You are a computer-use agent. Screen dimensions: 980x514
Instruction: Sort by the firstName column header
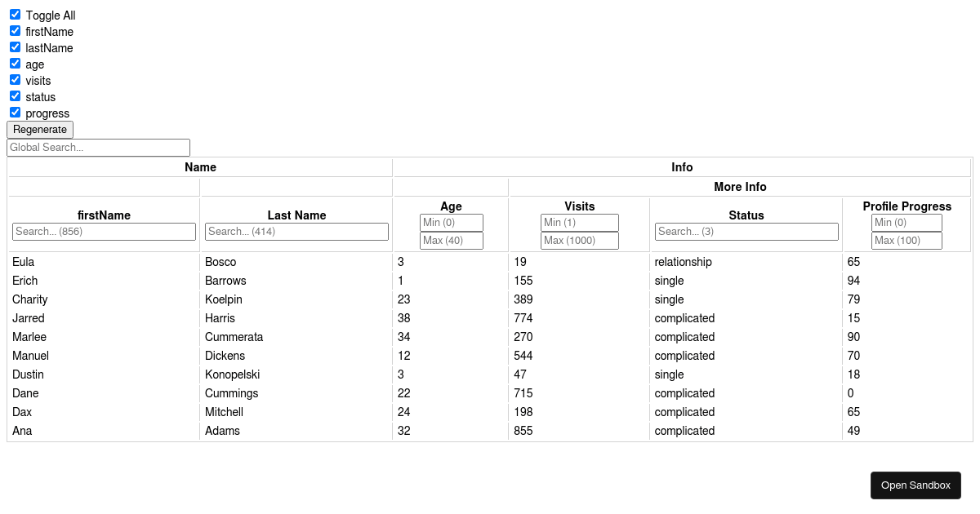(x=104, y=215)
